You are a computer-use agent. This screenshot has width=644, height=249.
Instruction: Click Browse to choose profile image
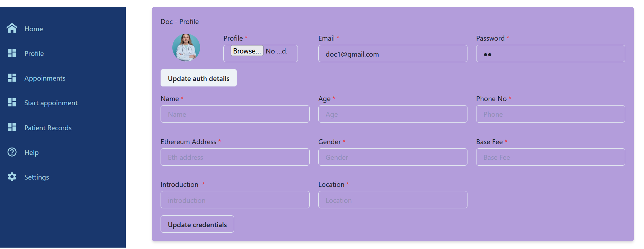coord(247,51)
